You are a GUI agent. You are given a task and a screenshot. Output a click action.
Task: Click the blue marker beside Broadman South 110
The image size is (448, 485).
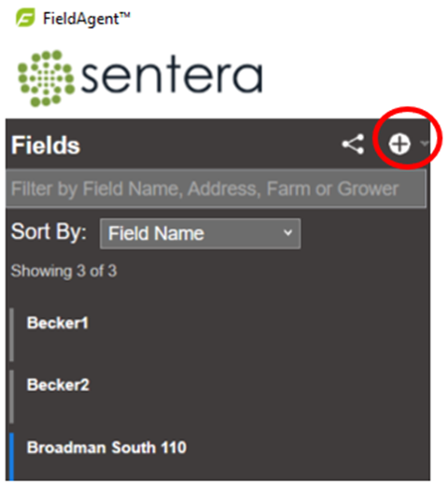11,456
